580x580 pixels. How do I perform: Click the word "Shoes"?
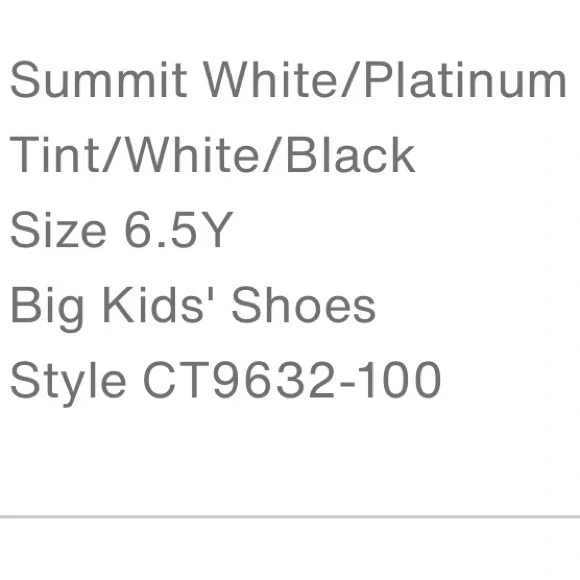pos(304,304)
